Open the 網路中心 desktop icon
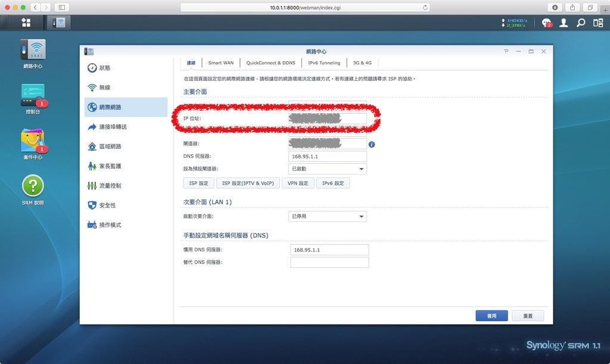 [33, 51]
